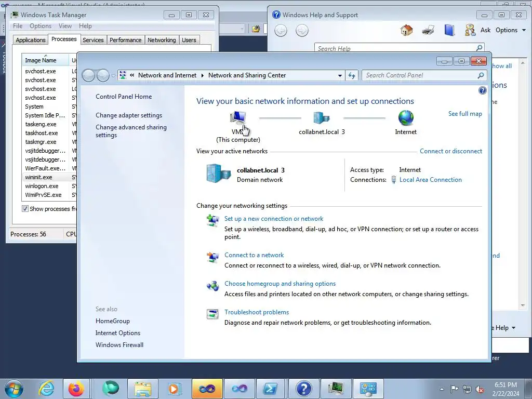Open Browse Help book icon
Viewport: 532px width, 399px height.
pos(449,30)
